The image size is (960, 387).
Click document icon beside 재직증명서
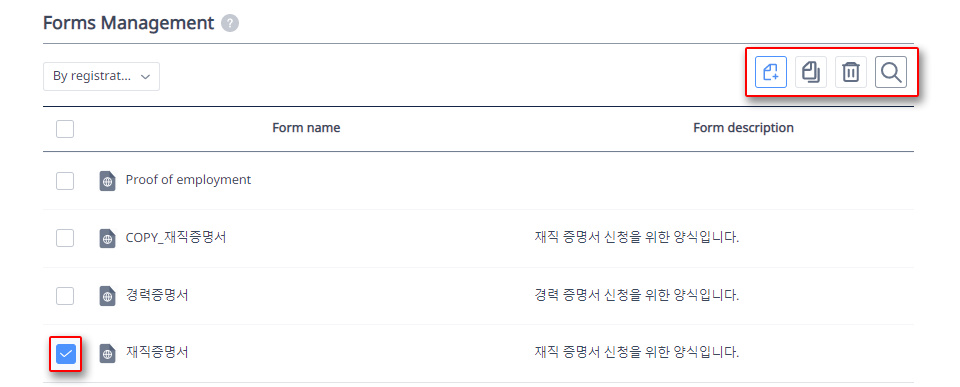click(x=108, y=353)
